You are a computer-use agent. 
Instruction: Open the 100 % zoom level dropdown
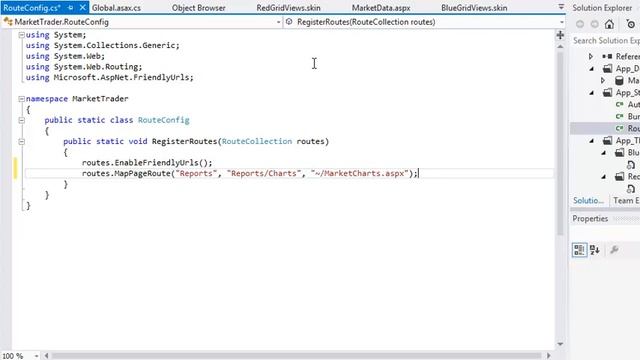click(36, 356)
